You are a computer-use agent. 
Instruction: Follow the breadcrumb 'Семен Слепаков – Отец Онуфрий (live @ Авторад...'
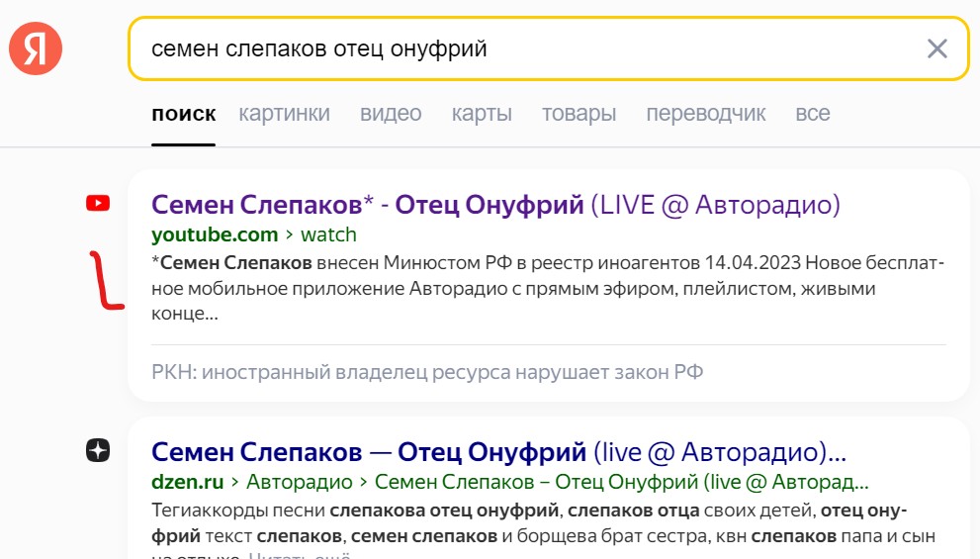pyautogui.click(x=621, y=482)
